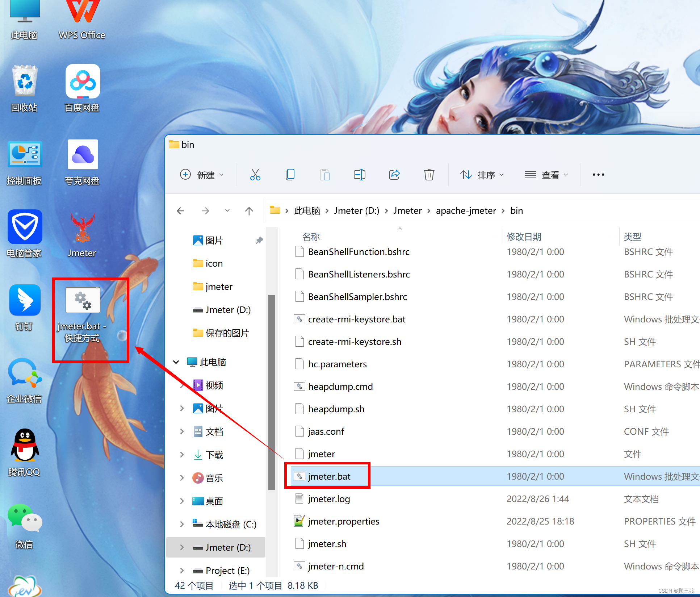Click the Copy icon in toolbar
The image size is (700, 597).
click(x=290, y=175)
